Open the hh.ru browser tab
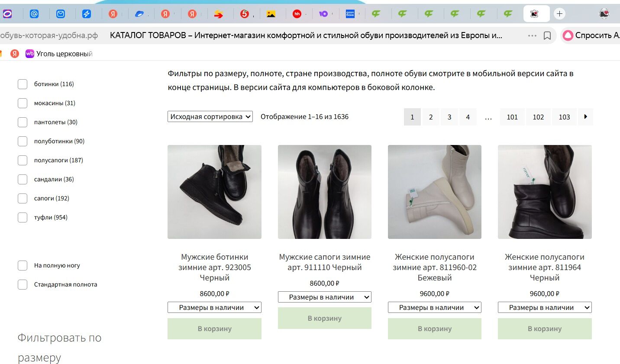This screenshot has height=364, width=620. click(298, 13)
